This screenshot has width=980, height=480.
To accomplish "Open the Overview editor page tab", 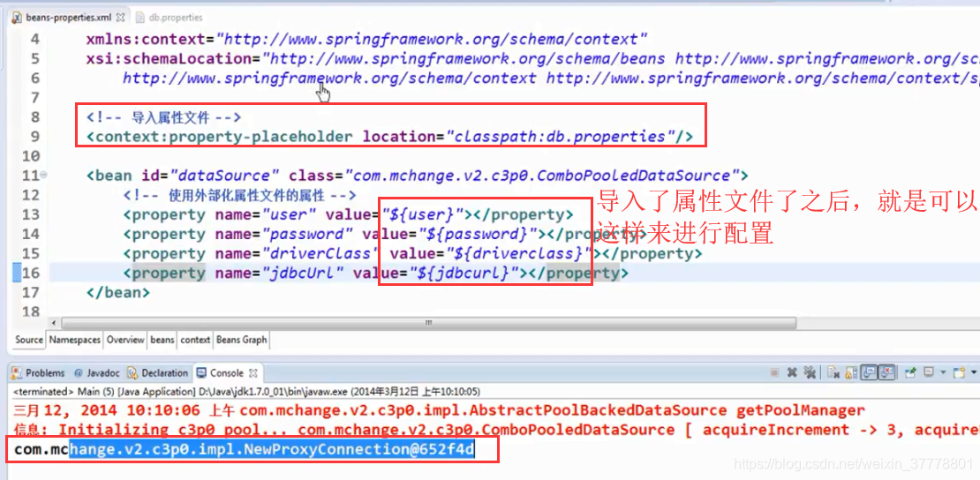I will coord(125,340).
